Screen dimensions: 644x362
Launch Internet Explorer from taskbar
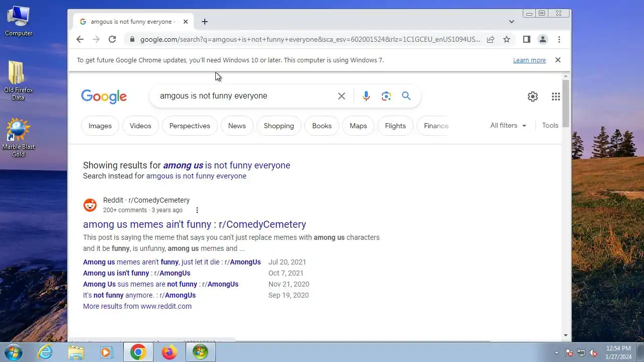click(x=45, y=352)
